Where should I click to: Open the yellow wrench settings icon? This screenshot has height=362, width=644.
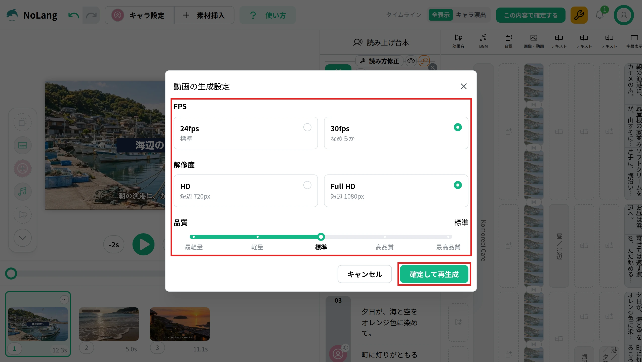coord(579,15)
